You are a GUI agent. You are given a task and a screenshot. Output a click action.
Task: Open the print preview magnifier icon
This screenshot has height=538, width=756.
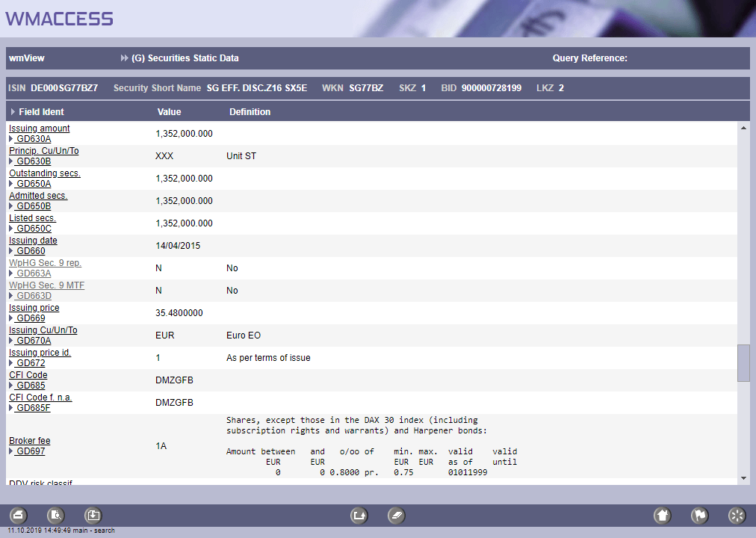[56, 516]
